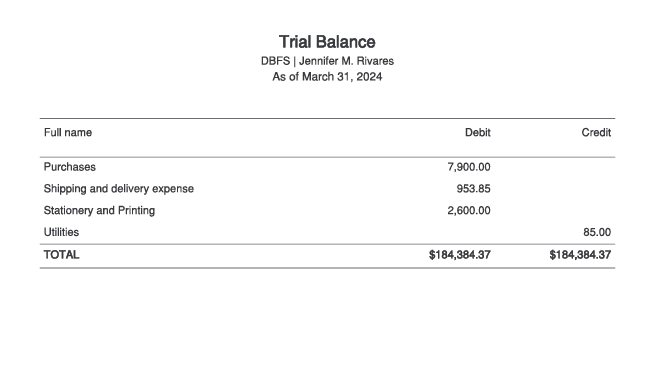The height and width of the screenshot is (385, 656).
Task: Click the 2,600.00 debit amount
Action: [x=469, y=210]
